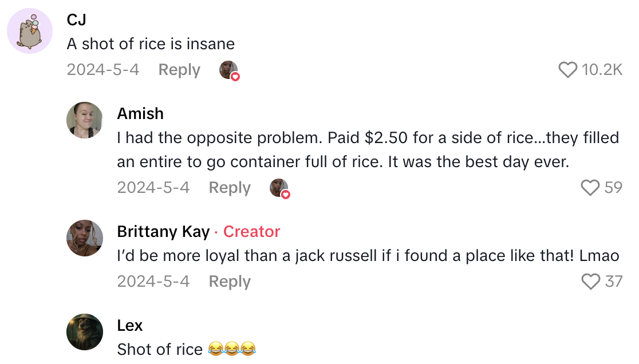
Task: Click the date on Brittany Kay's reply
Action: click(x=153, y=281)
